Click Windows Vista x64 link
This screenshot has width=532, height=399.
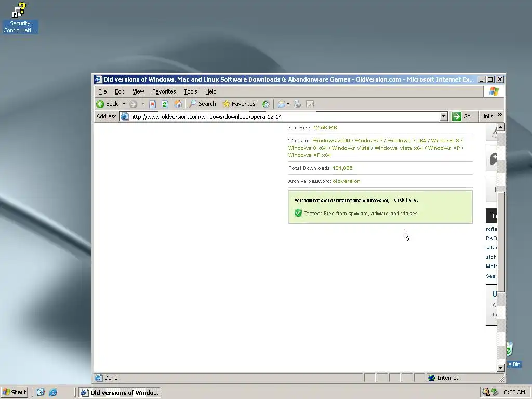pos(398,148)
